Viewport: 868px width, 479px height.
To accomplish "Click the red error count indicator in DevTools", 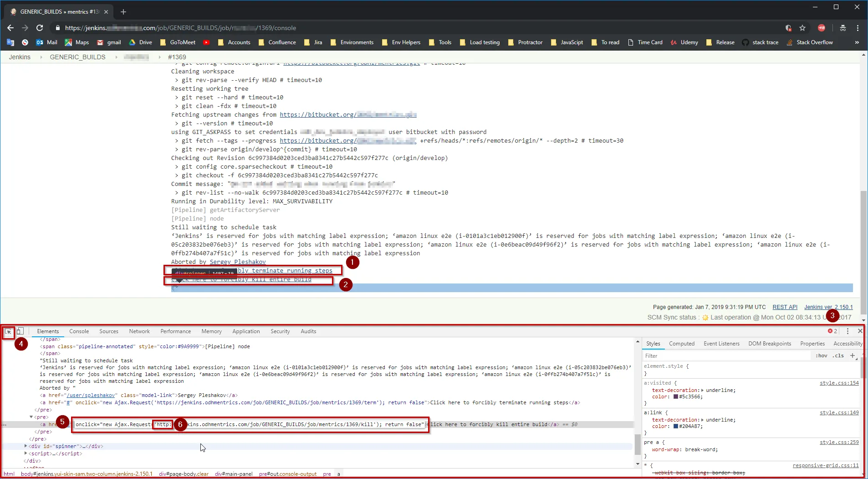I will click(x=832, y=331).
